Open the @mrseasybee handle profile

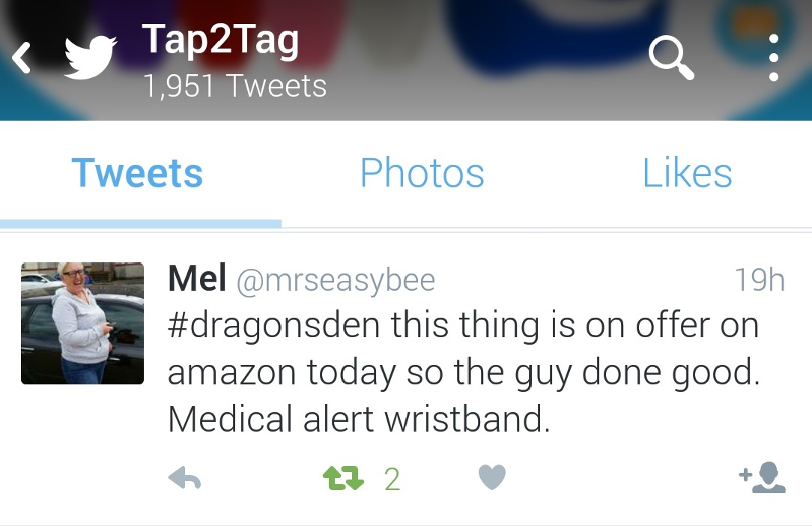click(x=336, y=280)
